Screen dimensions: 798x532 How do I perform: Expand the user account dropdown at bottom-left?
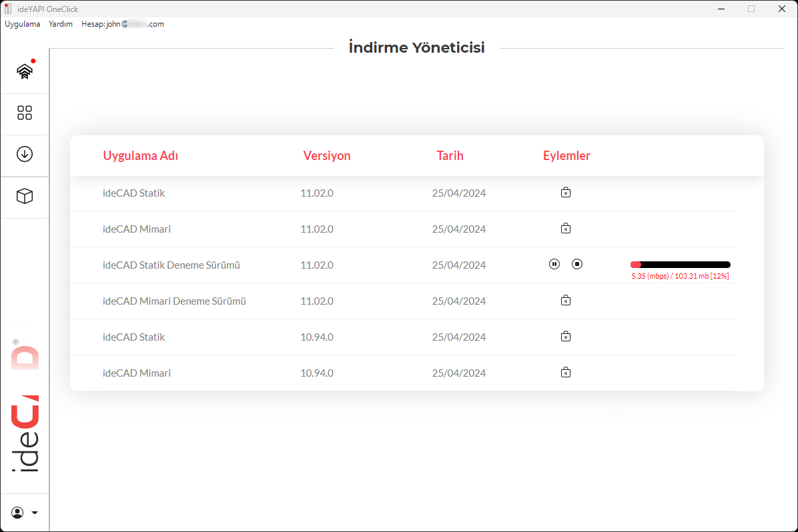(25, 513)
